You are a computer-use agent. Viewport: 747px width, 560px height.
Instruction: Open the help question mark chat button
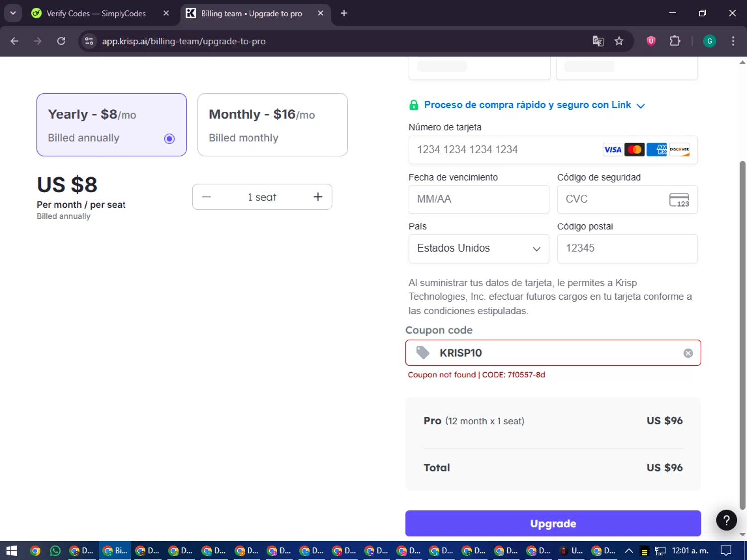726,520
